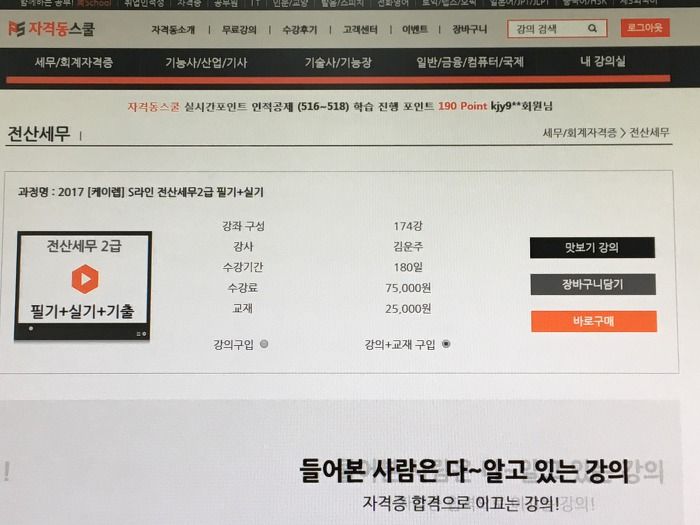Select the 강의구입 radio button
The image size is (700, 525).
click(264, 344)
